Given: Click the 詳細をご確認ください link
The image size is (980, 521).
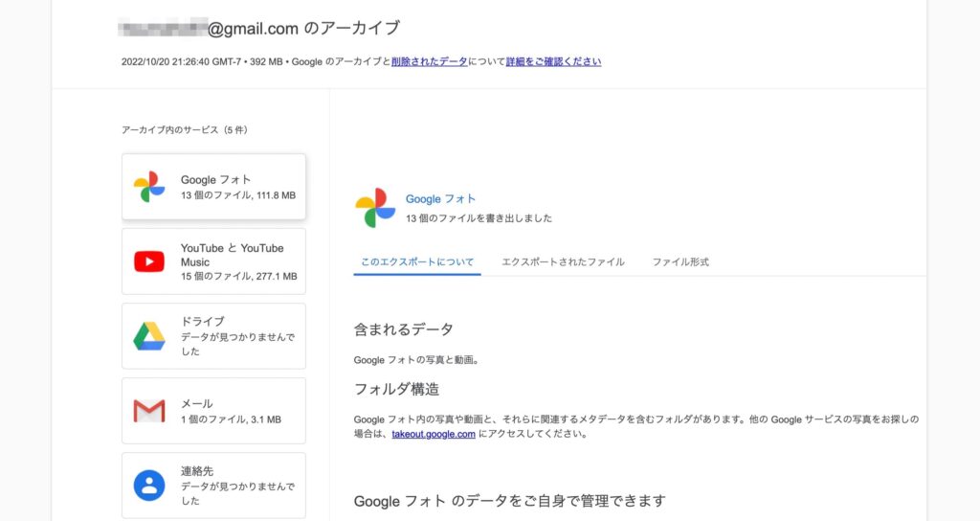Looking at the screenshot, I should pyautogui.click(x=553, y=61).
